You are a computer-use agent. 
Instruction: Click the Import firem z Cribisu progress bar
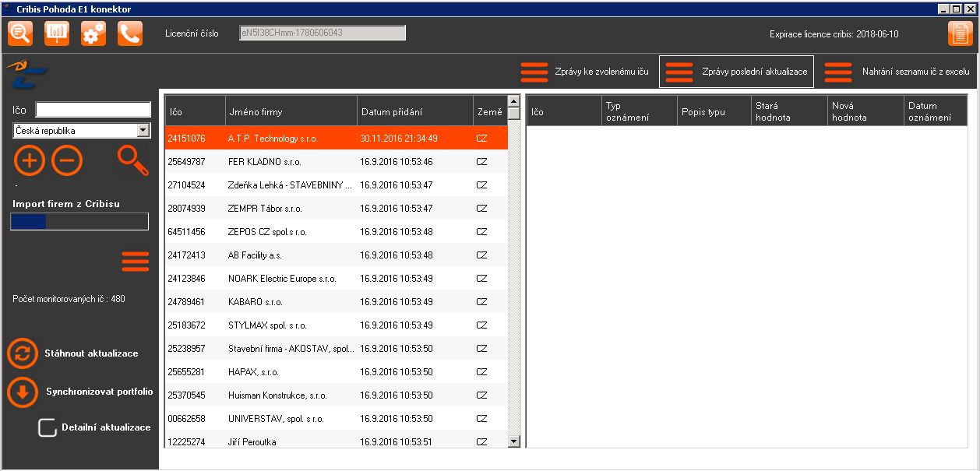[x=79, y=222]
